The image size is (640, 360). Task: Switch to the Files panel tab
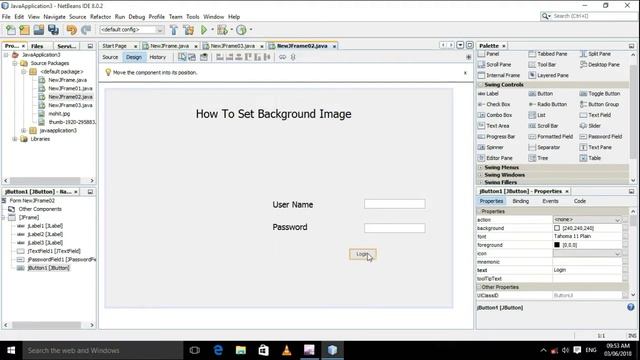[37, 46]
